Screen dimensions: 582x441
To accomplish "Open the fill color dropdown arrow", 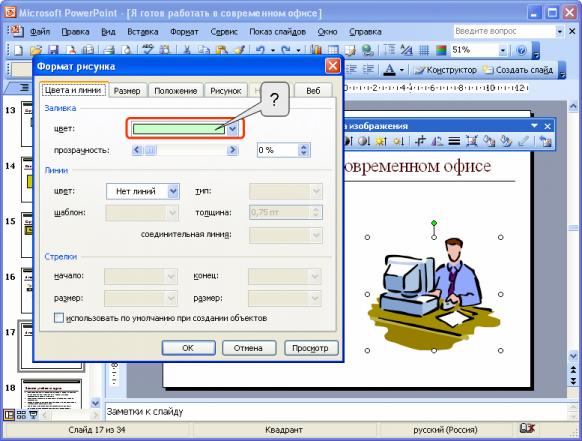I will (x=232, y=129).
